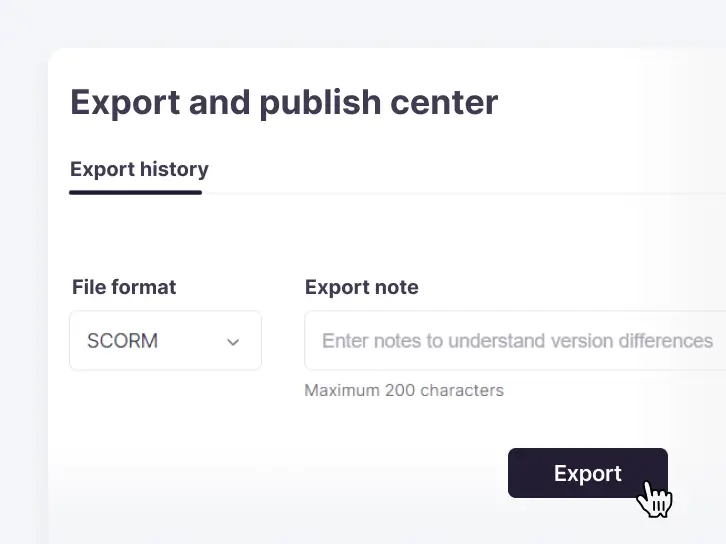Click the 'Export and publish center' heading
The image size is (726, 544).
tap(284, 102)
